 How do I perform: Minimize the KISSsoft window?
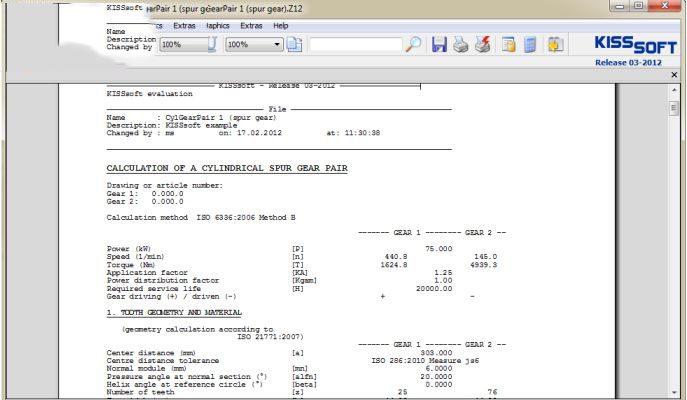point(620,6)
